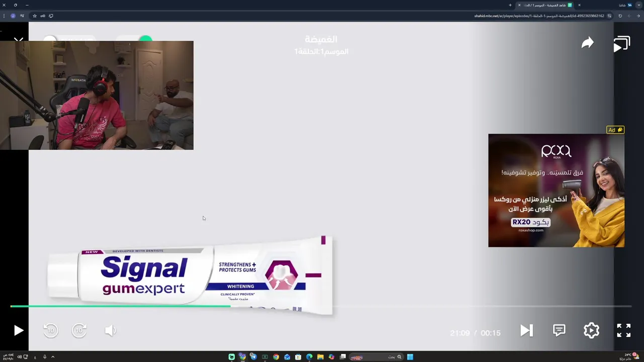
Task: Go forward in browser history
Action: click(628, 16)
